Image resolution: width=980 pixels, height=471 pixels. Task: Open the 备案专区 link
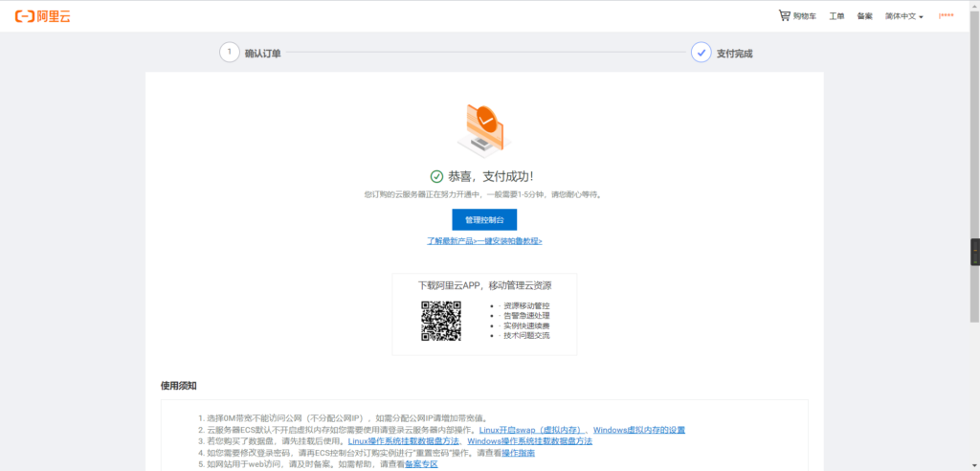click(420, 464)
